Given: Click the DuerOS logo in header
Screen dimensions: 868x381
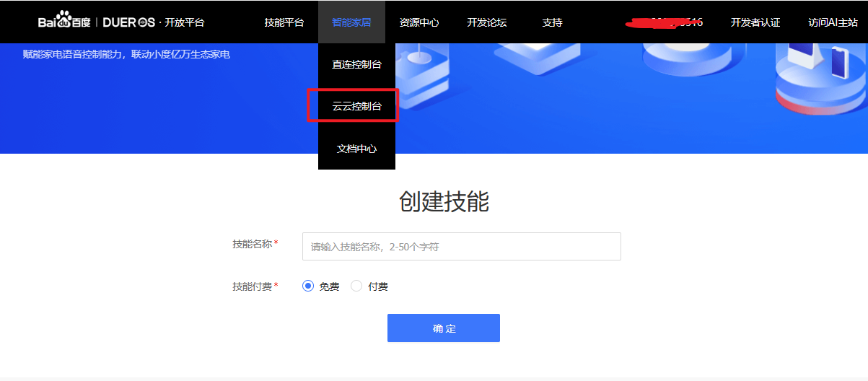Looking at the screenshot, I should click(x=128, y=22).
